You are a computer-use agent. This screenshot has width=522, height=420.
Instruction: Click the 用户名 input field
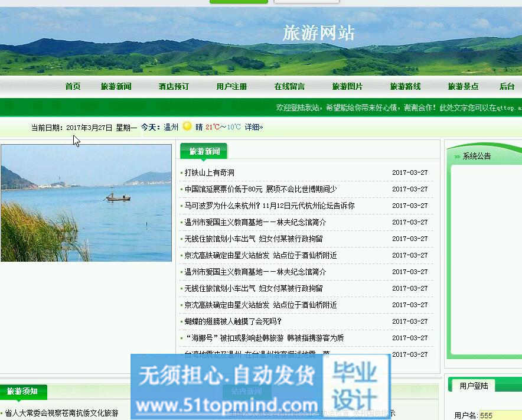(x=500, y=415)
